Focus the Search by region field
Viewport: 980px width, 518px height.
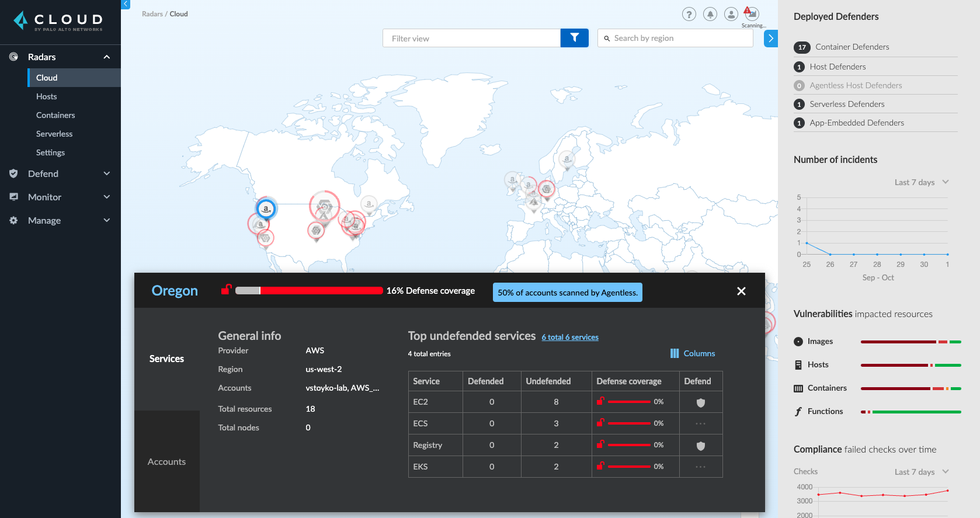click(675, 38)
